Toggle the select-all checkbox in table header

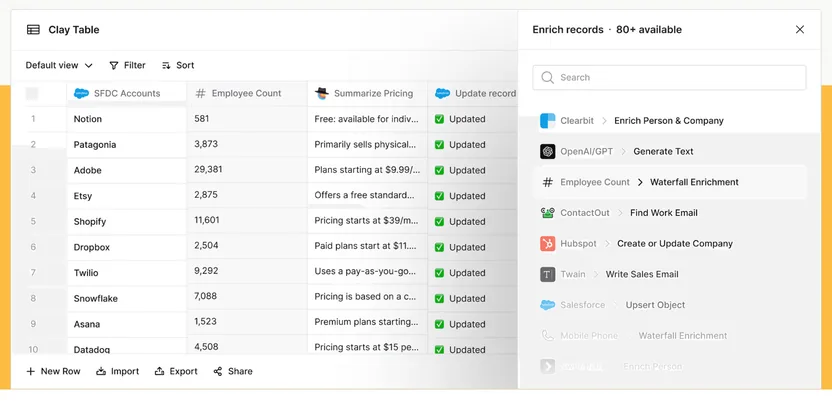pyautogui.click(x=32, y=94)
